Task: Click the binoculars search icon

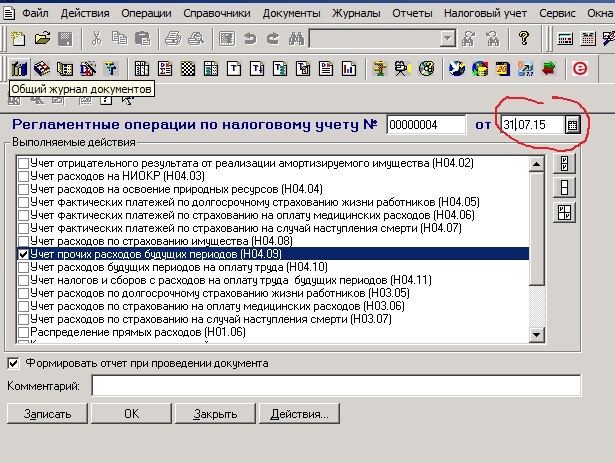Action: [x=296, y=39]
